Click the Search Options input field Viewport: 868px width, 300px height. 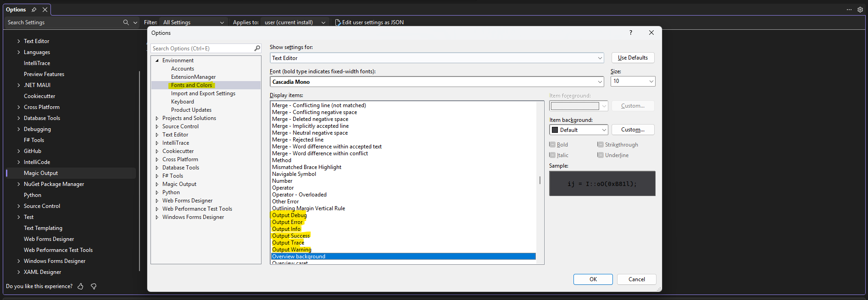202,49
